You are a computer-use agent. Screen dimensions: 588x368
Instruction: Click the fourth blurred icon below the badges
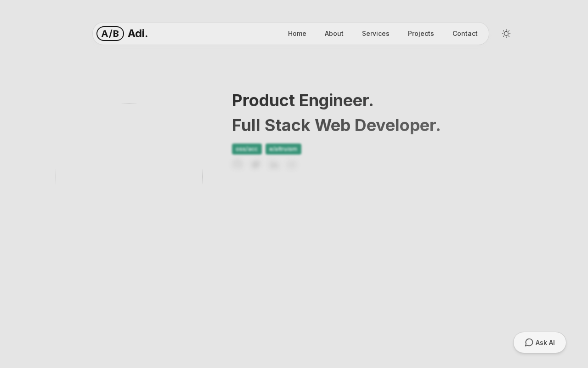292,164
